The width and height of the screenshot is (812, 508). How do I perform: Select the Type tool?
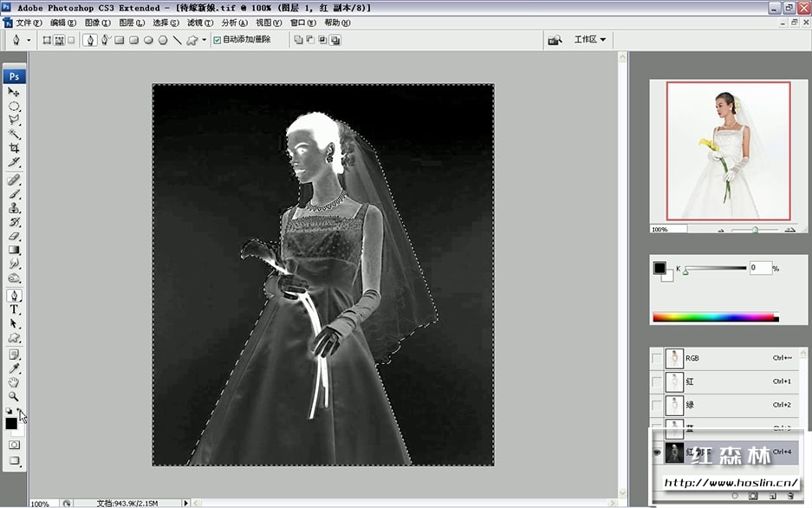(14, 309)
